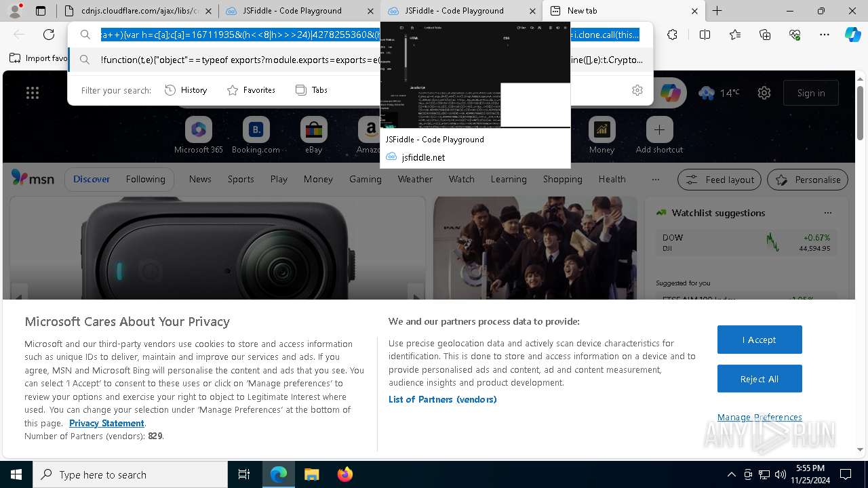Open volume control in tray
Image resolution: width=868 pixels, height=488 pixels.
pos(780,474)
